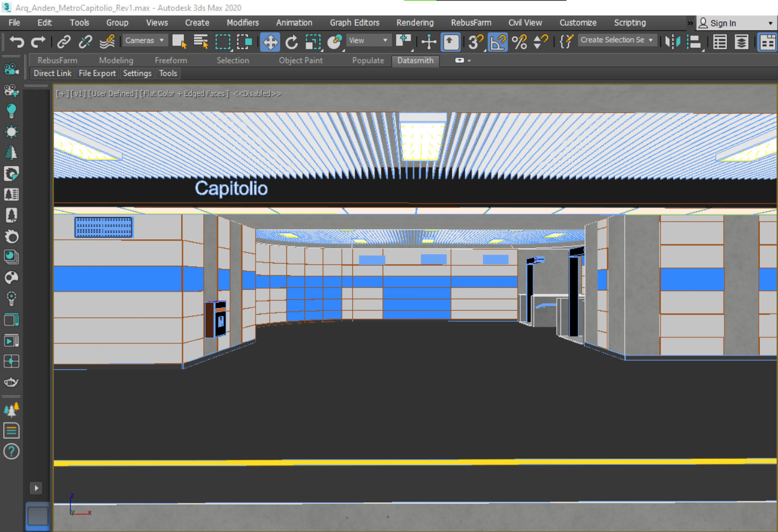
Task: Toggle 3D Snaps
Action: (476, 42)
